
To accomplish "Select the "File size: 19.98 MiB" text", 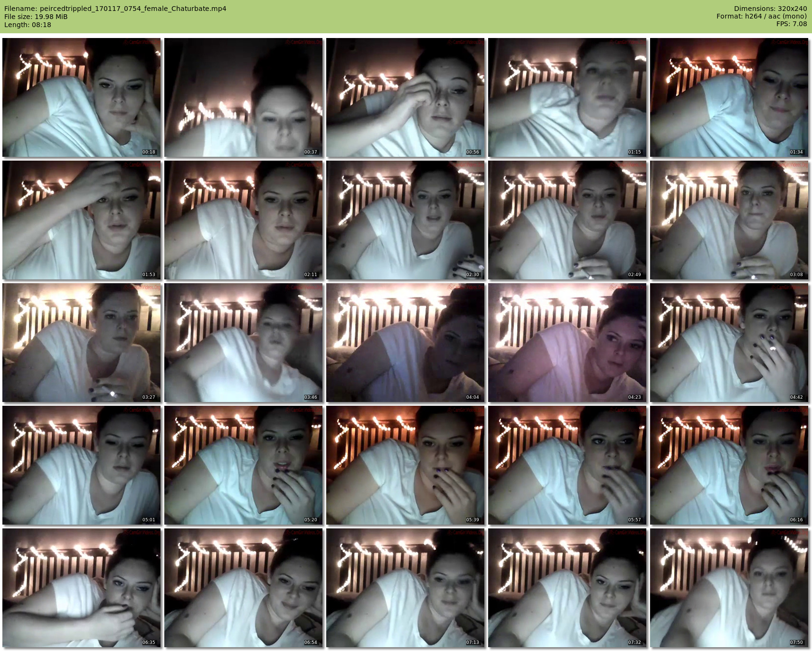I will tap(36, 17).
